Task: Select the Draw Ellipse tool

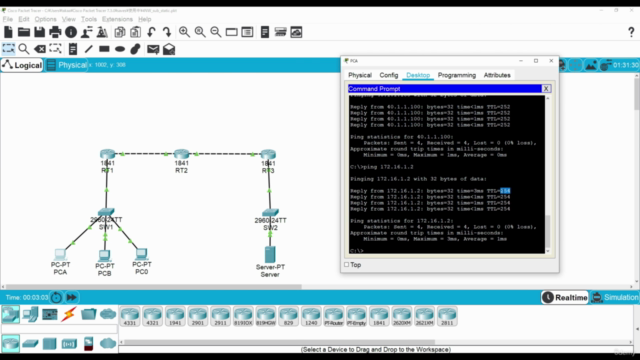Action: point(120,49)
